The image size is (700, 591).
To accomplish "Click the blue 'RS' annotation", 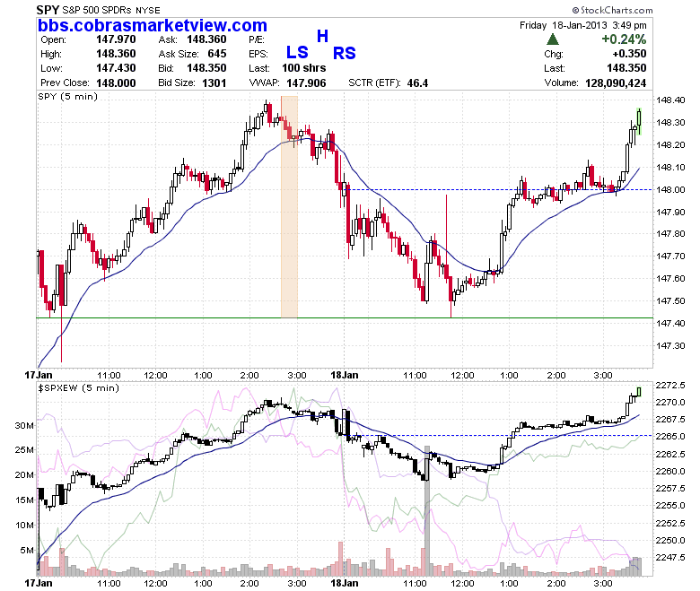I will point(345,54).
